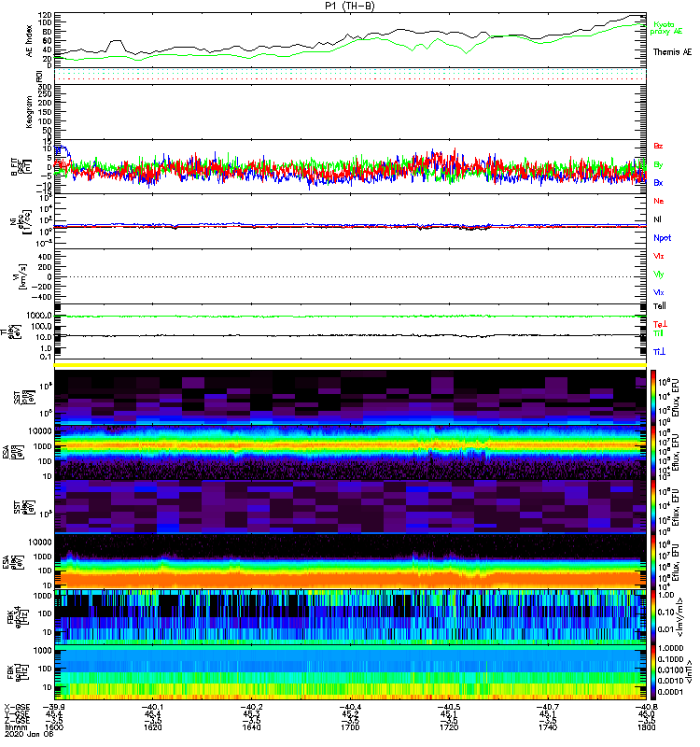This screenshot has height=747, width=700.
Task: Click the AE Index axis label
Action: pos(30,41)
